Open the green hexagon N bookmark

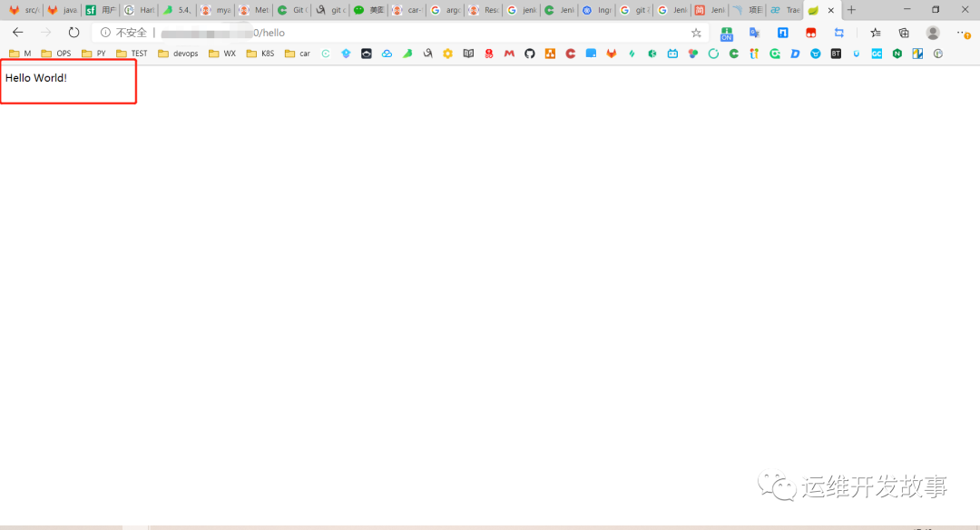(x=897, y=54)
